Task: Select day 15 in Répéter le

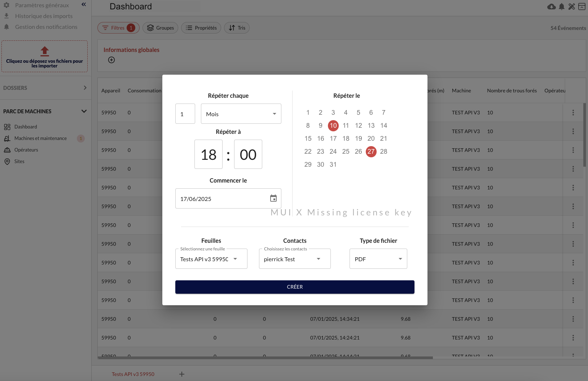Action: 308,139
